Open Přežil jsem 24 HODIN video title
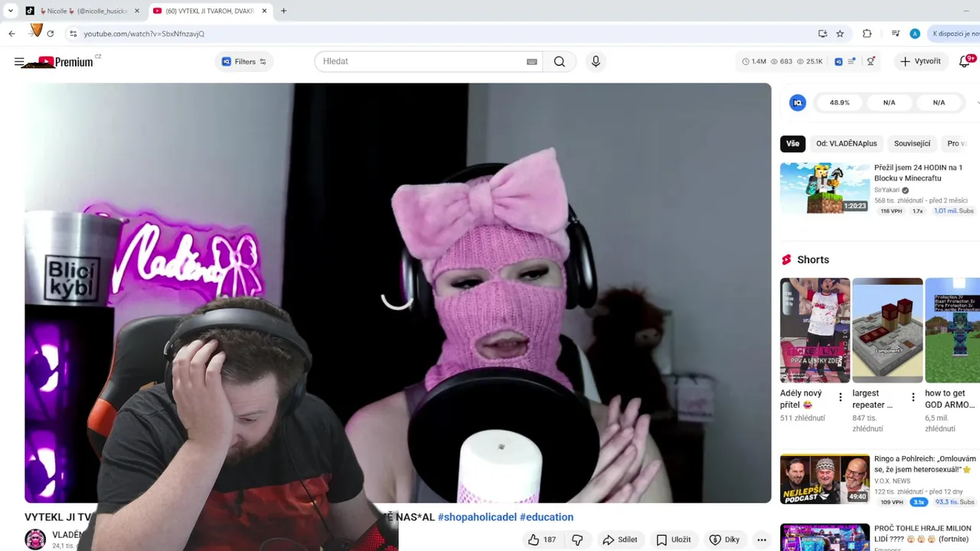Screen dimensions: 980x551 pos(919,173)
